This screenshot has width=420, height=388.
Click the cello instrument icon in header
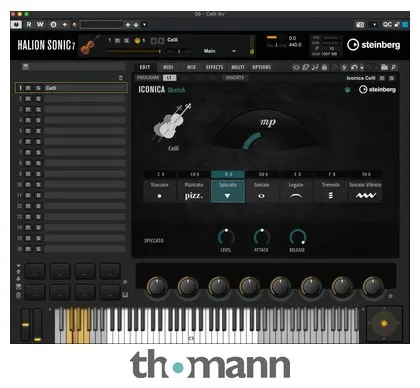coord(89,46)
